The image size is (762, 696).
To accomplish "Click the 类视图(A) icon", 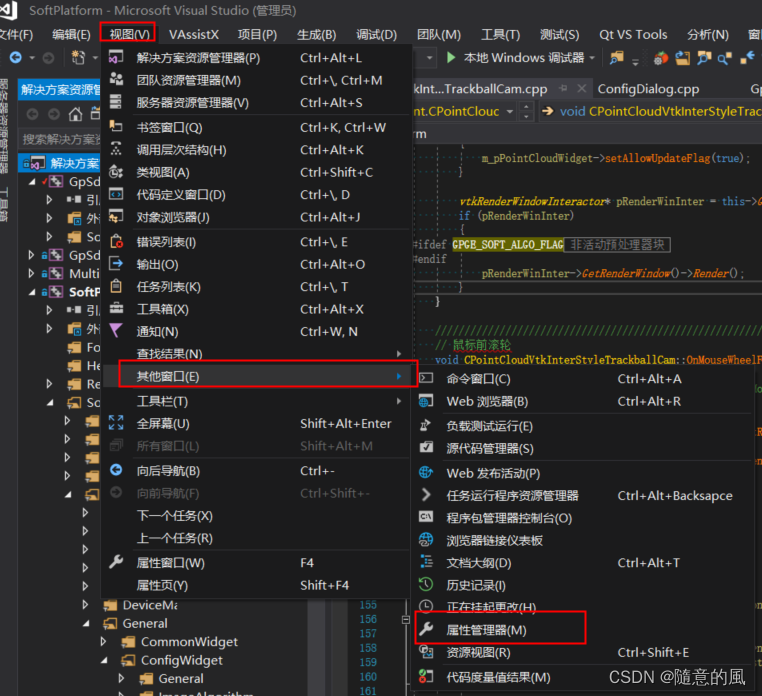I will 116,172.
